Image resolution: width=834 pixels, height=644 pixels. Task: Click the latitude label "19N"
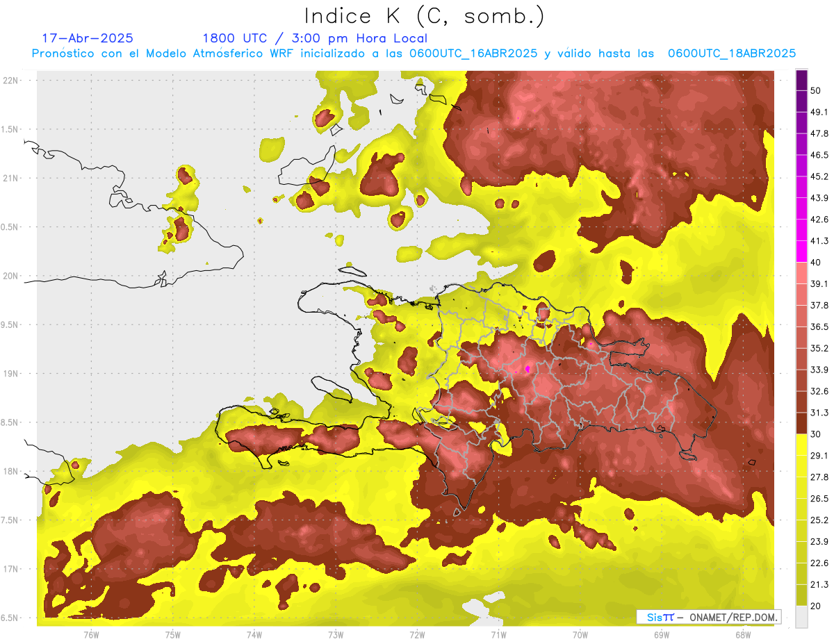[12, 373]
